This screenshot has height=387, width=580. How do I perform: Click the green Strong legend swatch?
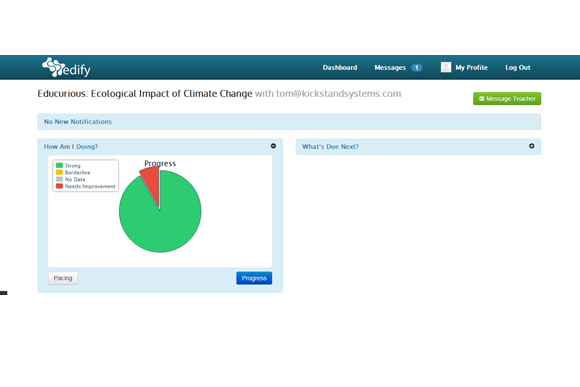[x=59, y=165]
